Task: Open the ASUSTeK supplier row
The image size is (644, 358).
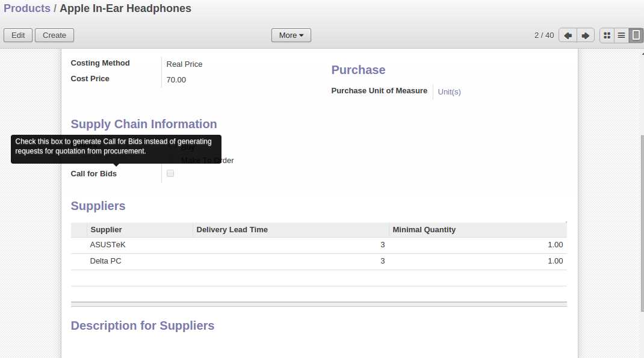Action: (x=108, y=245)
